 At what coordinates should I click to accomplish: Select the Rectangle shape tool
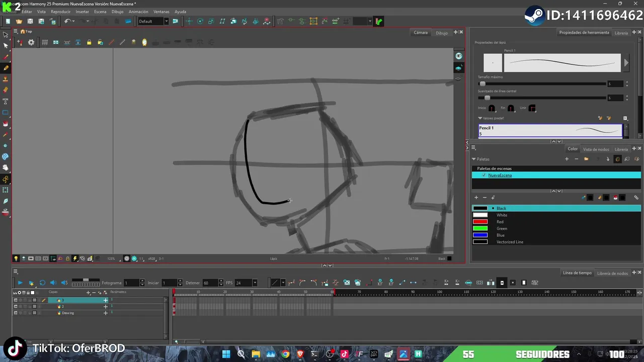pyautogui.click(x=6, y=112)
